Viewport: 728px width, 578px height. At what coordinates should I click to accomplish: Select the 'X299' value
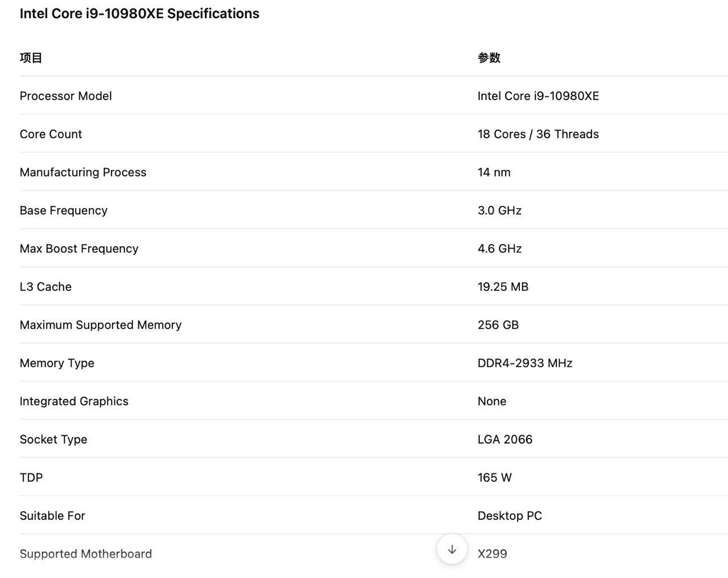493,553
